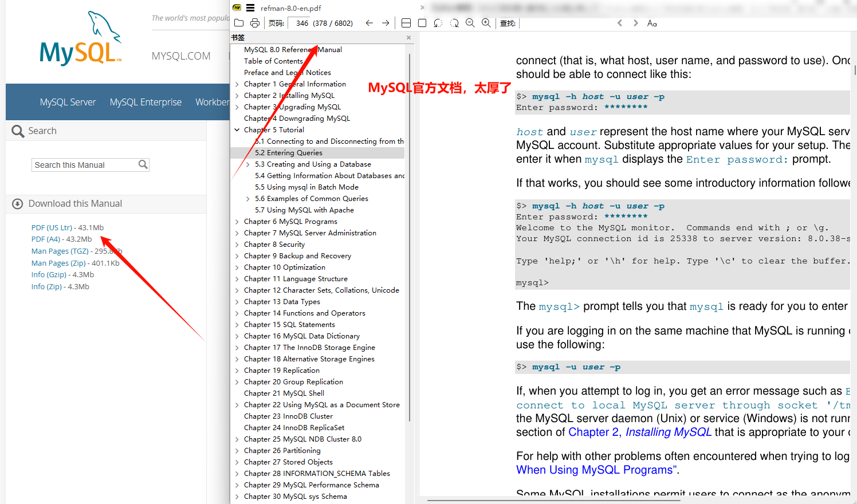Click the open file folder icon
This screenshot has height=504, width=857.
click(x=239, y=23)
